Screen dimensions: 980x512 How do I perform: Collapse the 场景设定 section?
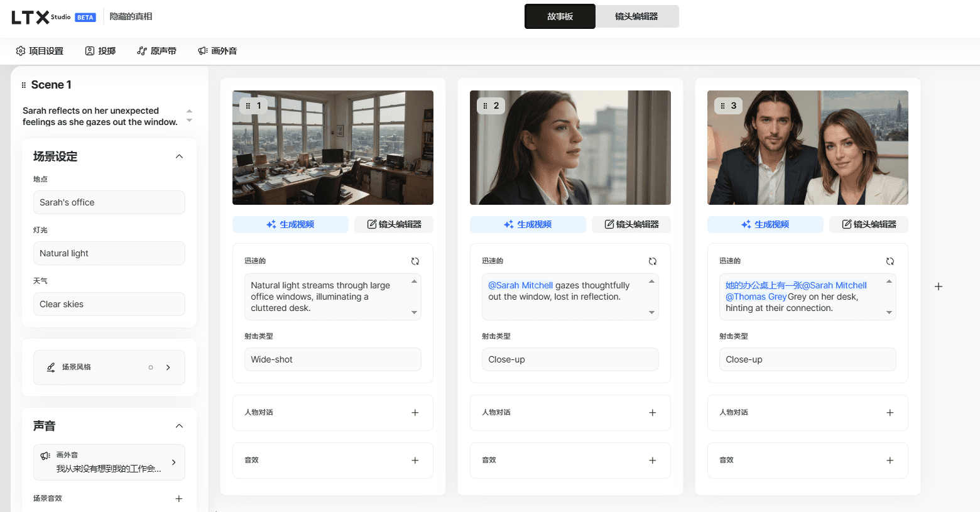click(179, 156)
